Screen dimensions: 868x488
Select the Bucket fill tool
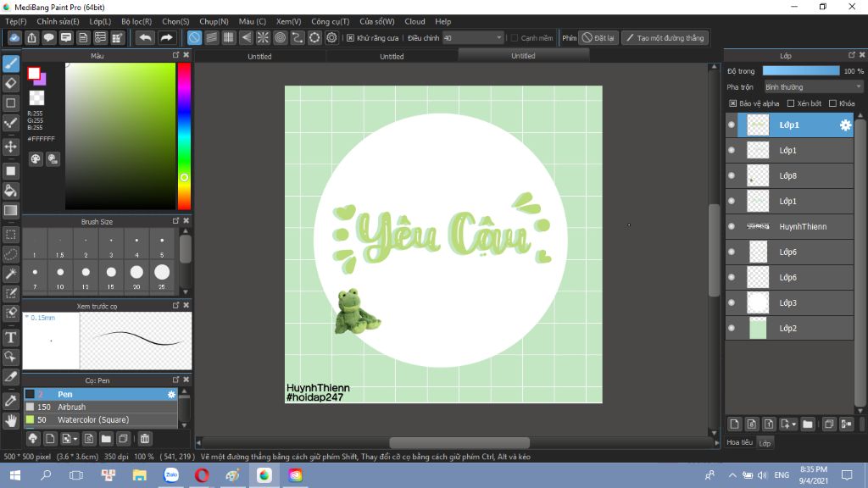pyautogui.click(x=10, y=191)
